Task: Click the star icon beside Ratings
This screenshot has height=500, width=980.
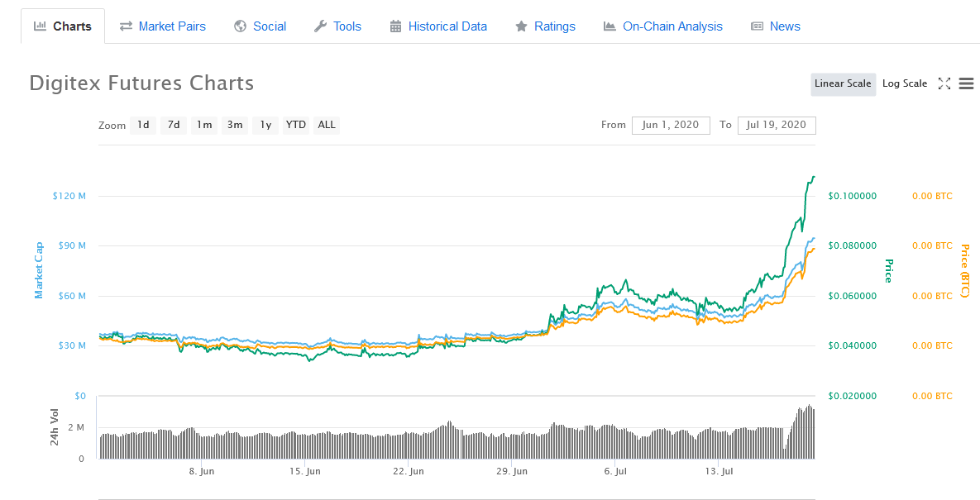Action: 521,26
